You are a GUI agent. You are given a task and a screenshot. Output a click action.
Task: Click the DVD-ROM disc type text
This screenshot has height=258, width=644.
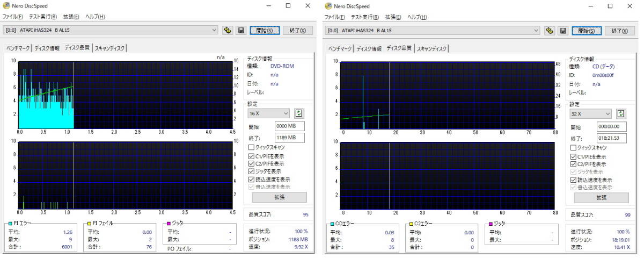point(282,66)
